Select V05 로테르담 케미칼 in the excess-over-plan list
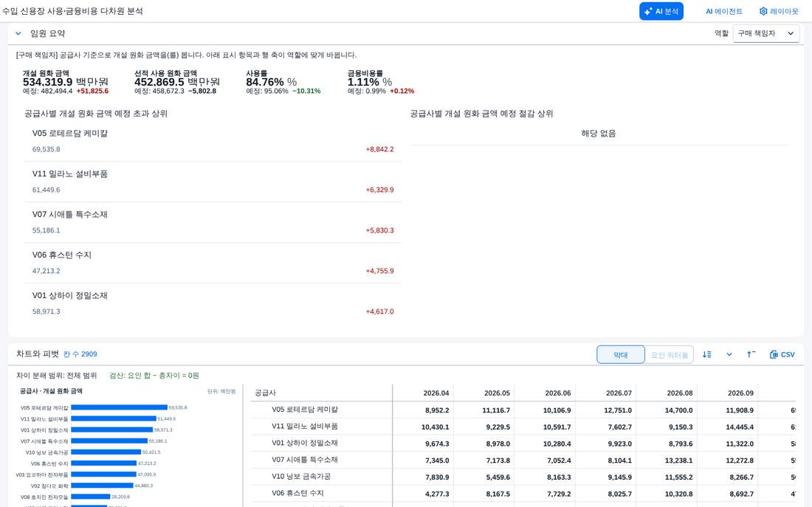The width and height of the screenshot is (812, 507). point(213,141)
